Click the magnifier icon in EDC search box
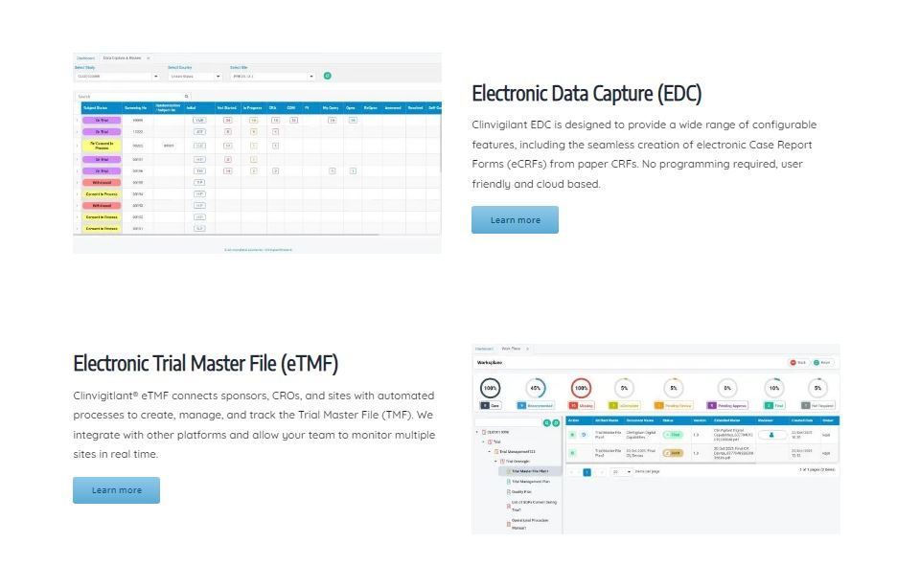This screenshot has height=588, width=897. pyautogui.click(x=187, y=97)
